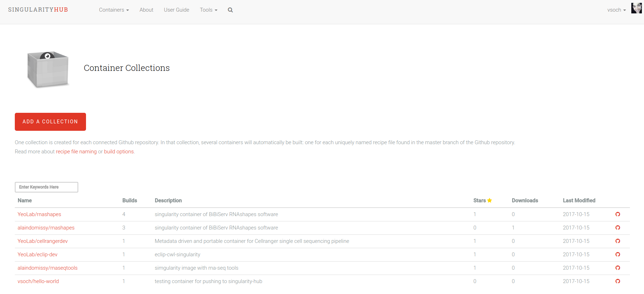Click the container box logo image
Screen dimensions: 644x294
(48, 69)
